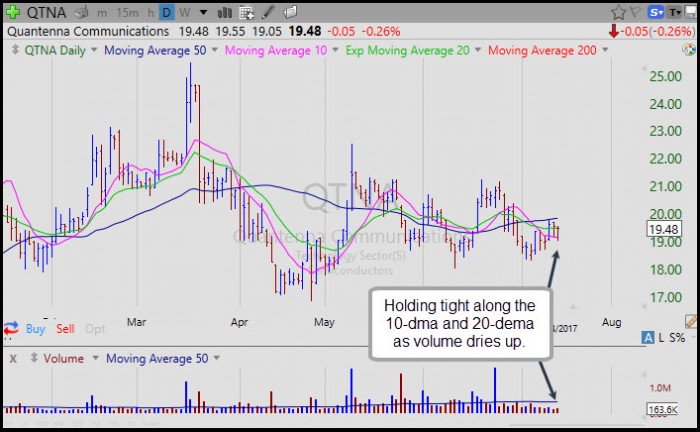Click the Moving Average 200 label
The width and height of the screenshot is (700, 432).
click(542, 50)
